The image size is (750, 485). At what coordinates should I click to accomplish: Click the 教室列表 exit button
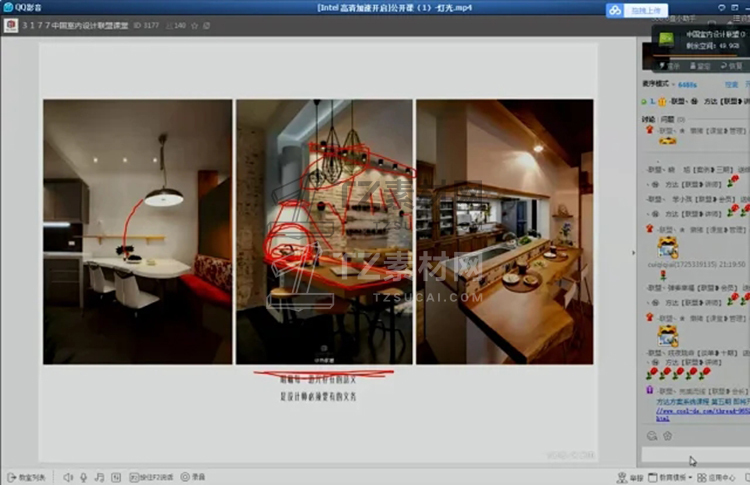(26, 477)
